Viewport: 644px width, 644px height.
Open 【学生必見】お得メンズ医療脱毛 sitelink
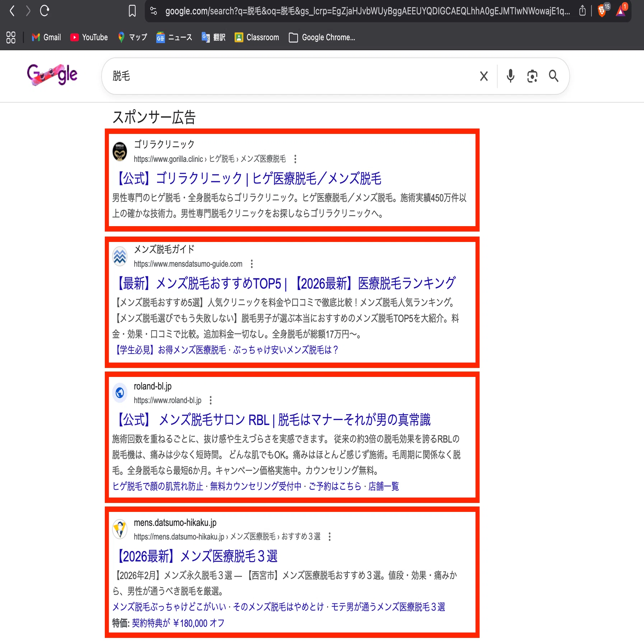[x=170, y=350]
